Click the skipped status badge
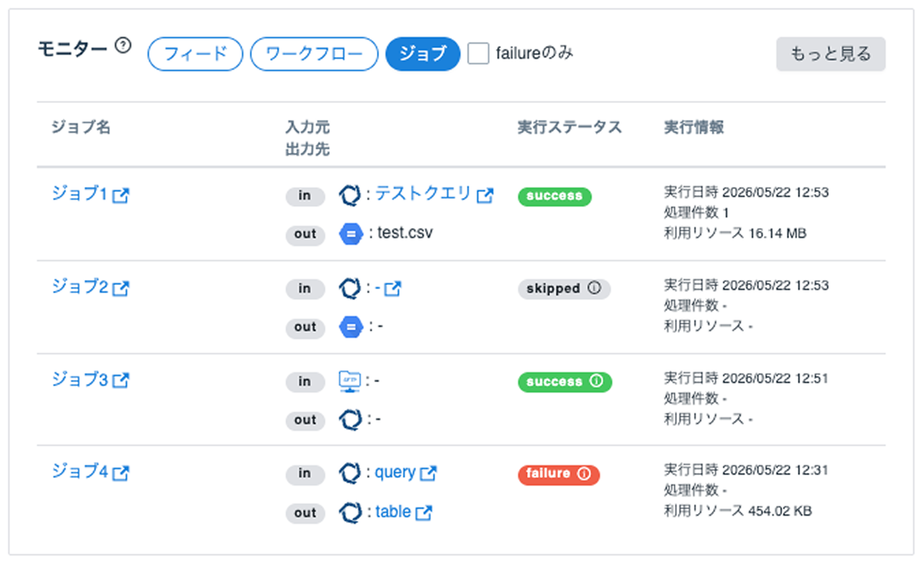 coord(564,289)
